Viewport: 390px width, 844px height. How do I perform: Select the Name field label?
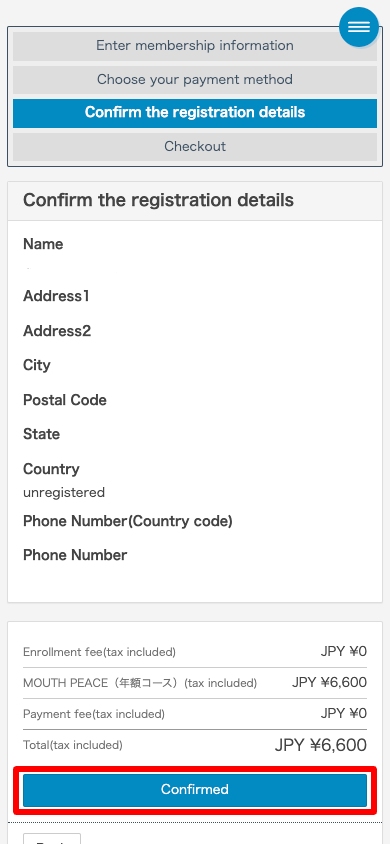[43, 244]
